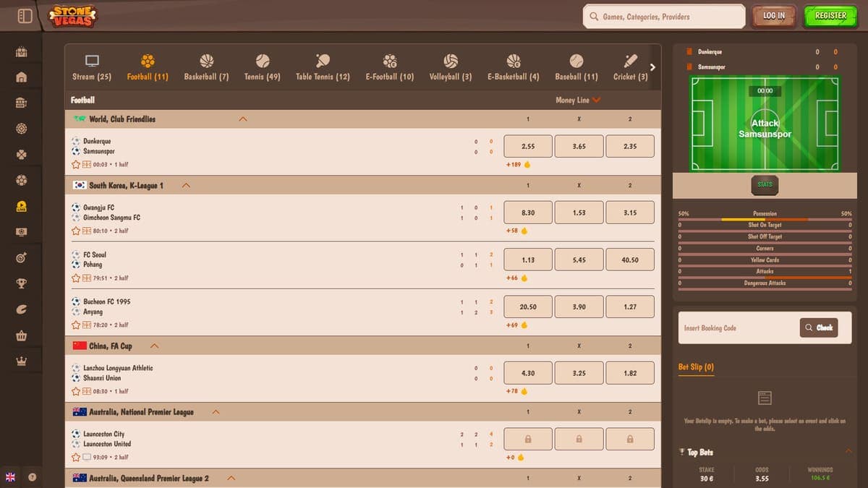Bet on Dunkerque win at 2.55
The height and width of the screenshot is (488, 868).
tap(528, 146)
